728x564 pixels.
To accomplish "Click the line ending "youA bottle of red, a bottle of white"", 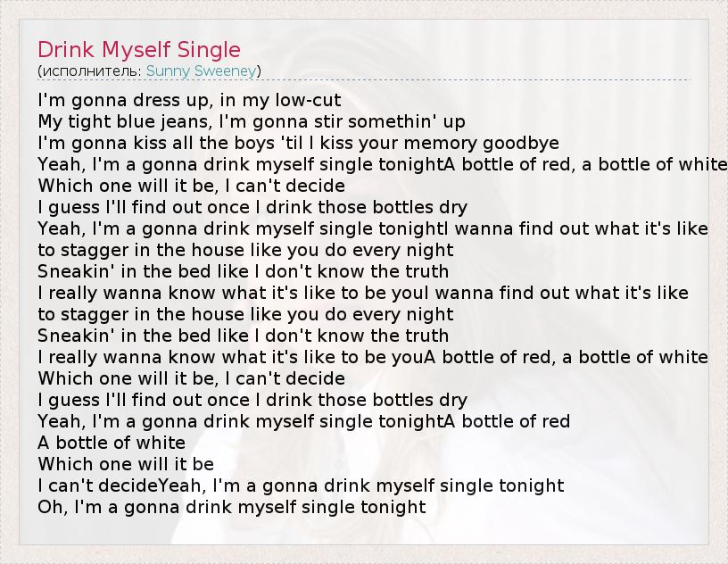I will click(x=373, y=357).
